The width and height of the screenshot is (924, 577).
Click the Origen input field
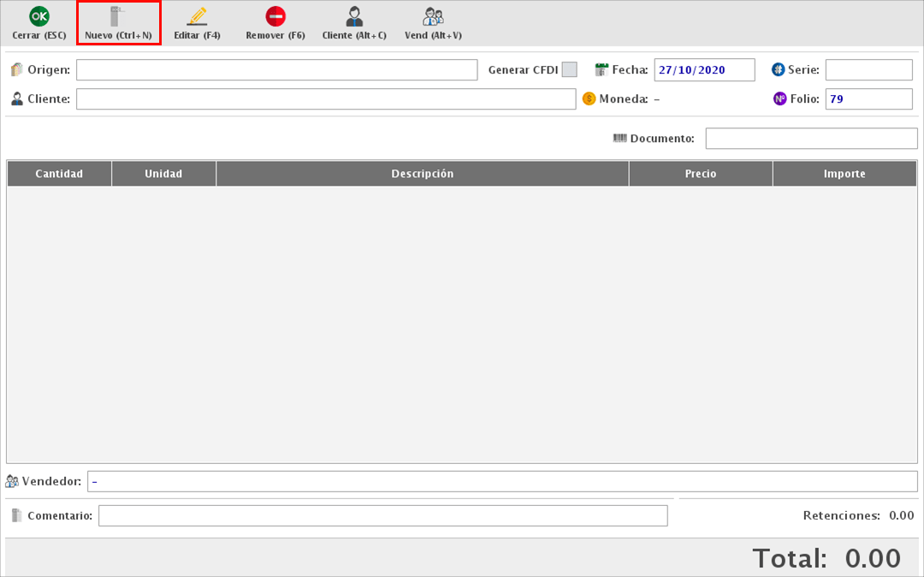tap(276, 70)
